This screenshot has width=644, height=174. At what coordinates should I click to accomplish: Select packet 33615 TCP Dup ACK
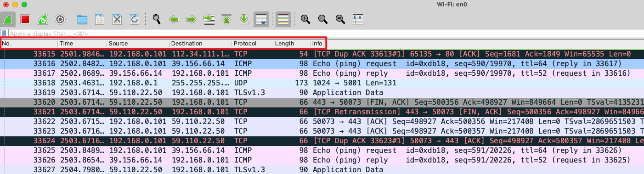tap(322, 54)
